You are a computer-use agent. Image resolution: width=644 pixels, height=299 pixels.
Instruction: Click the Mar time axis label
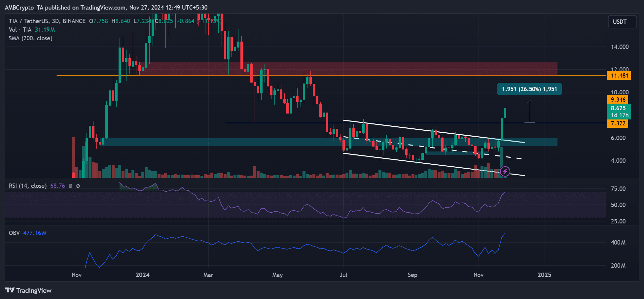tap(208, 275)
